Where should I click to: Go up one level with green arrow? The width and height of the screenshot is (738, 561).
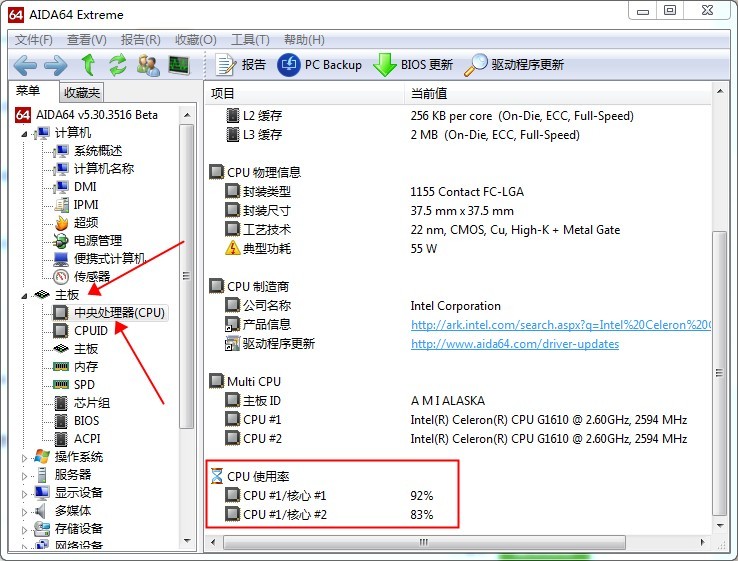point(88,64)
